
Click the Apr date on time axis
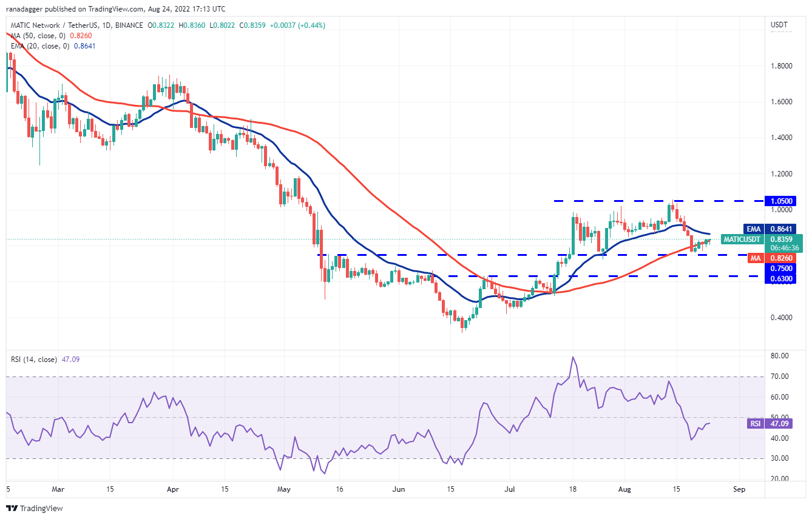click(x=173, y=487)
